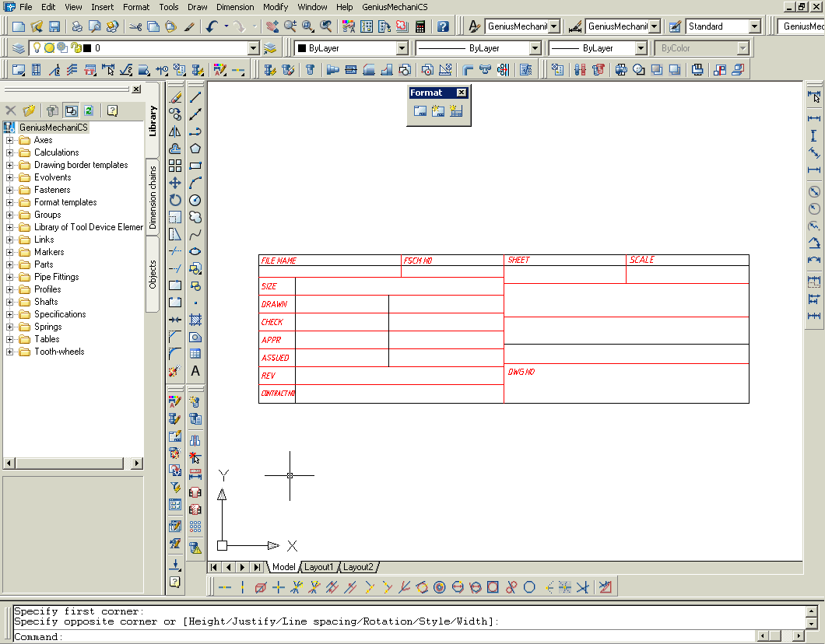Select the Offset tool
The height and width of the screenshot is (644, 825).
pos(175,149)
